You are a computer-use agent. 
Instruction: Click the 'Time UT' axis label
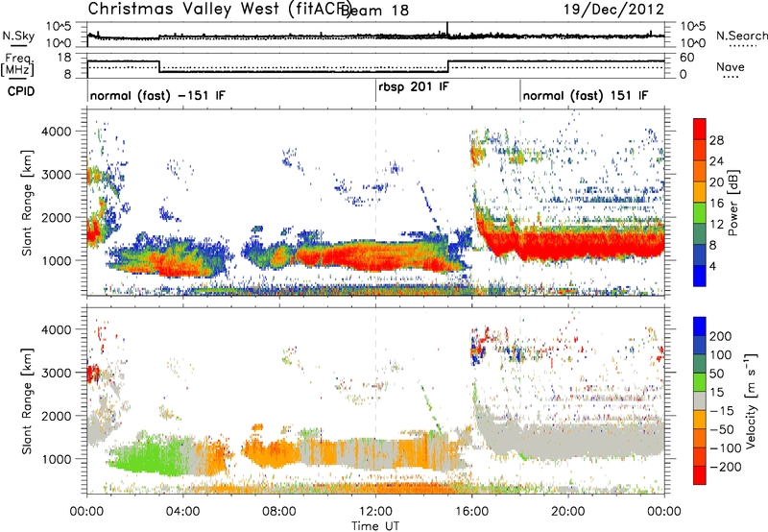click(x=375, y=526)
